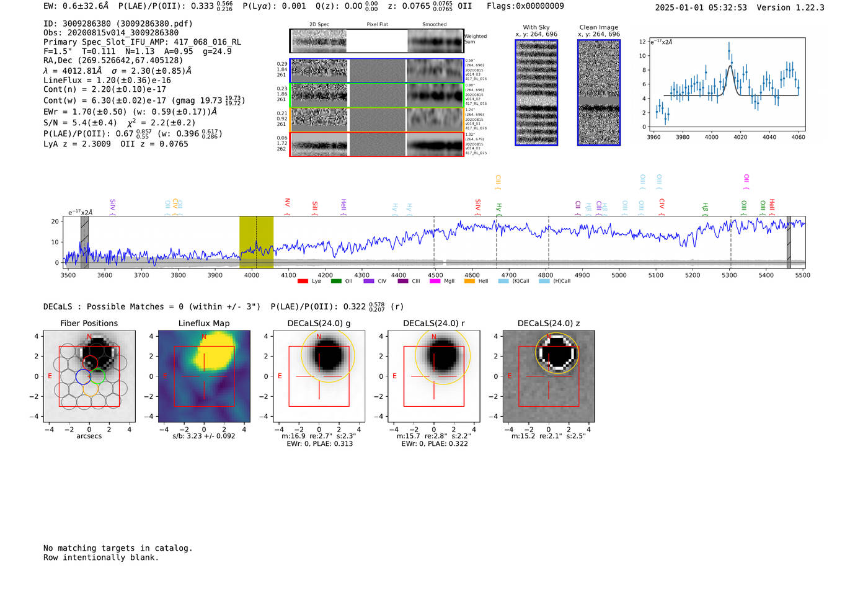
Task: Click the Clean Image panel
Action: coord(599,92)
